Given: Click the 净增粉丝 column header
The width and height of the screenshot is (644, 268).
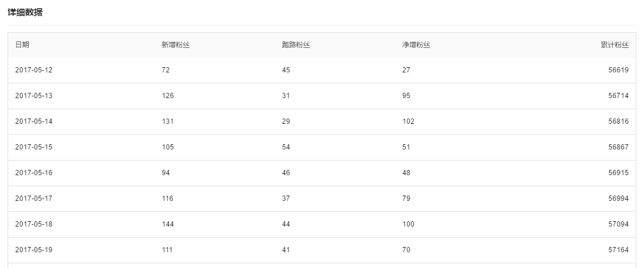Looking at the screenshot, I should coord(416,45).
